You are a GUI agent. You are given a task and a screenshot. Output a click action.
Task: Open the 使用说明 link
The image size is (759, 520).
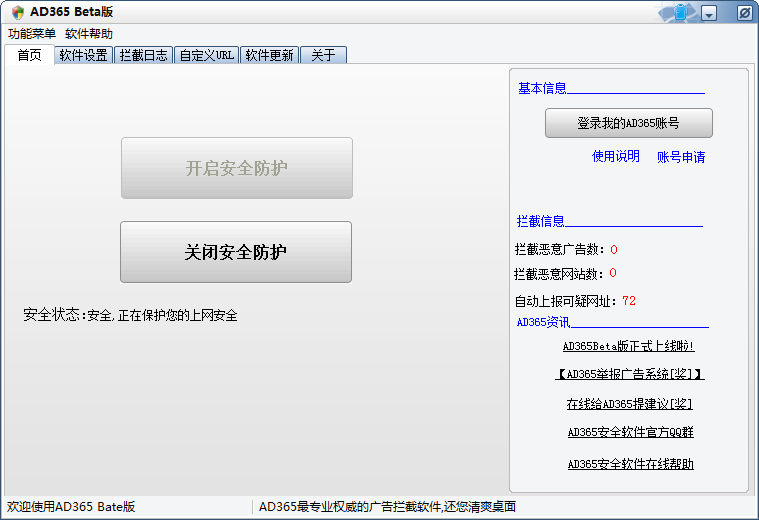click(x=616, y=156)
